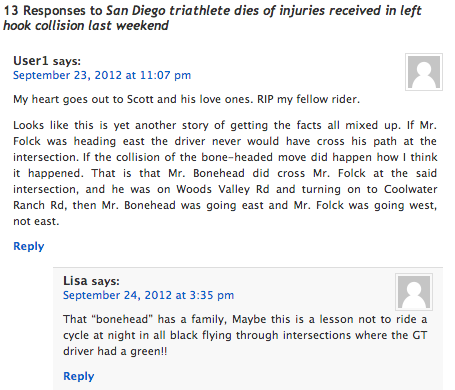The image size is (455, 390).
Task: Click User1's gray avatar icon
Action: 424,72
